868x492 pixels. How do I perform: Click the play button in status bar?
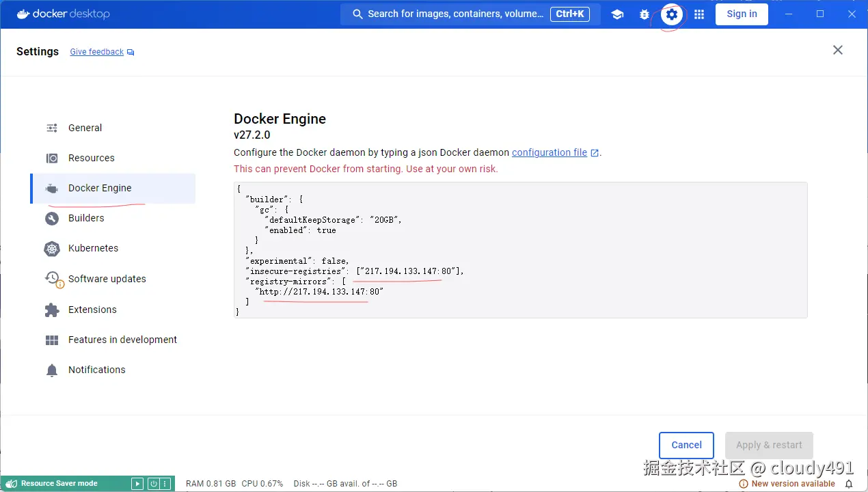[x=137, y=483]
